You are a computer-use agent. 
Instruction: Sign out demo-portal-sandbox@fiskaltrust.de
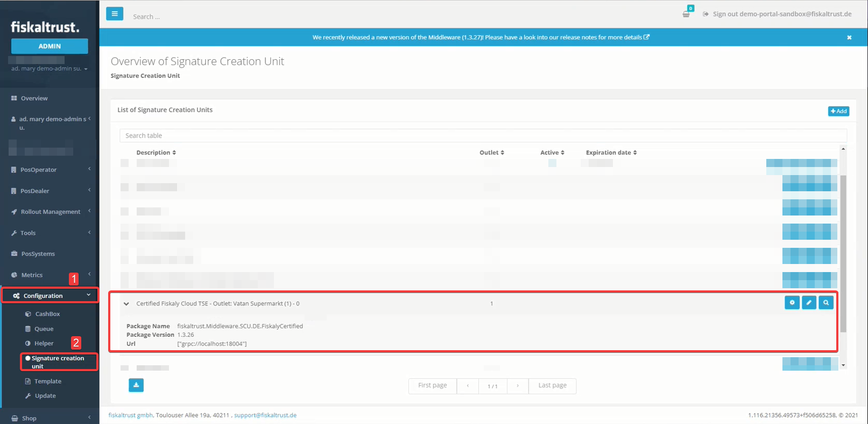click(777, 14)
